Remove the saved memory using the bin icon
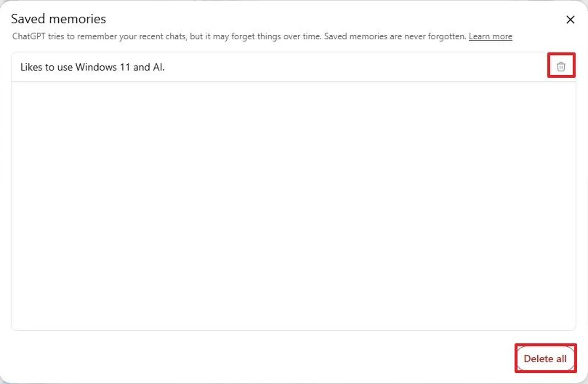Screen dimensions: 588x384 click(x=560, y=66)
